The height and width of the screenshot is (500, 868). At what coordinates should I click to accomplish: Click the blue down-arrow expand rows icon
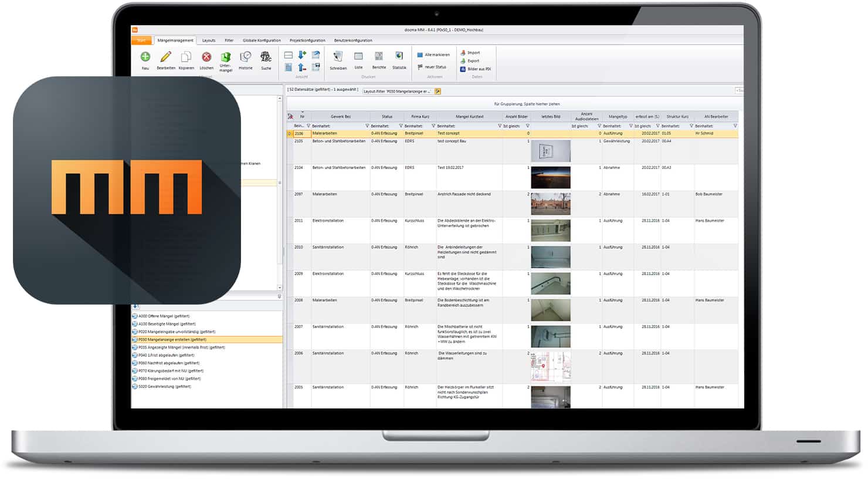click(x=302, y=55)
